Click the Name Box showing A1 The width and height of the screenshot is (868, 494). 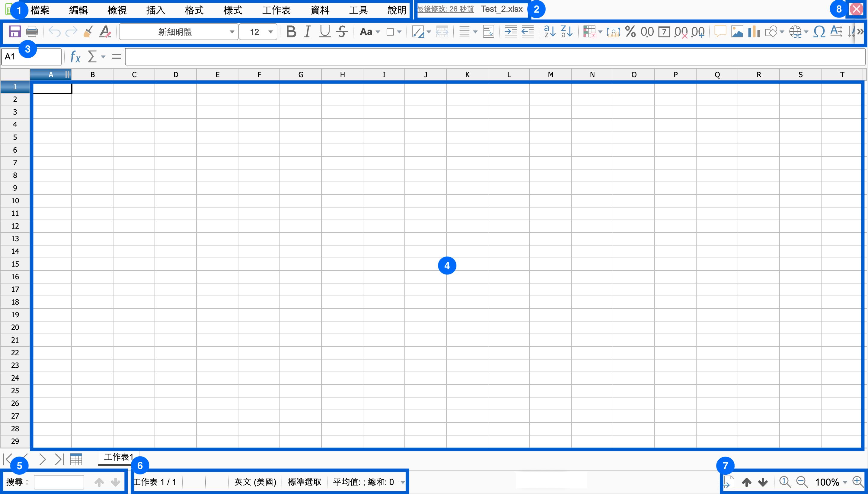tap(31, 56)
